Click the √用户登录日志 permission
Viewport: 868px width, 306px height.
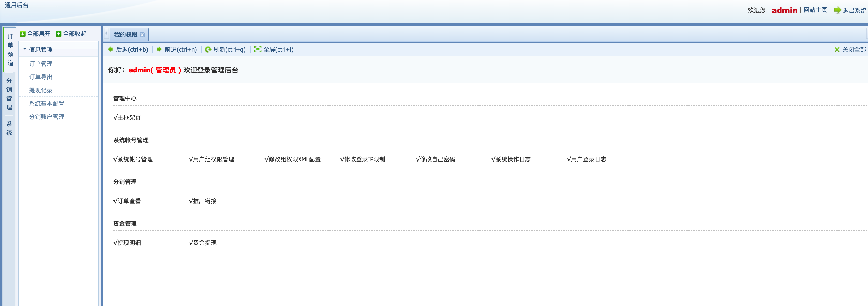(x=587, y=159)
